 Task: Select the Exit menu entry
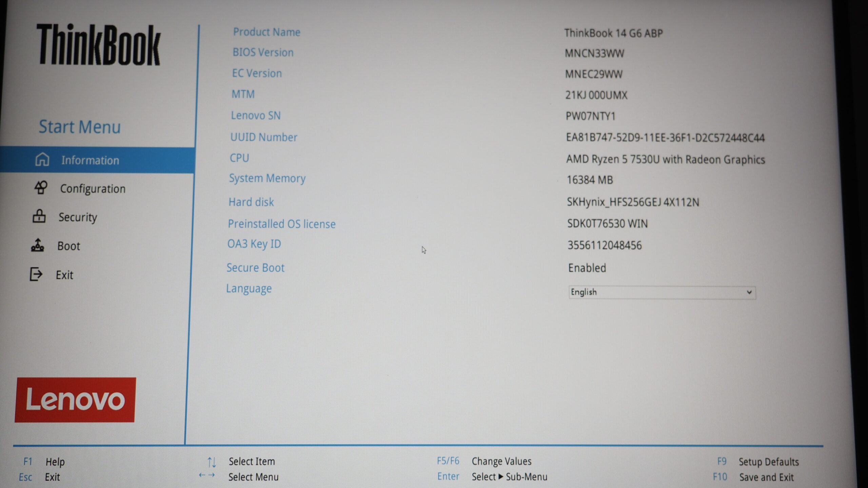(x=64, y=275)
